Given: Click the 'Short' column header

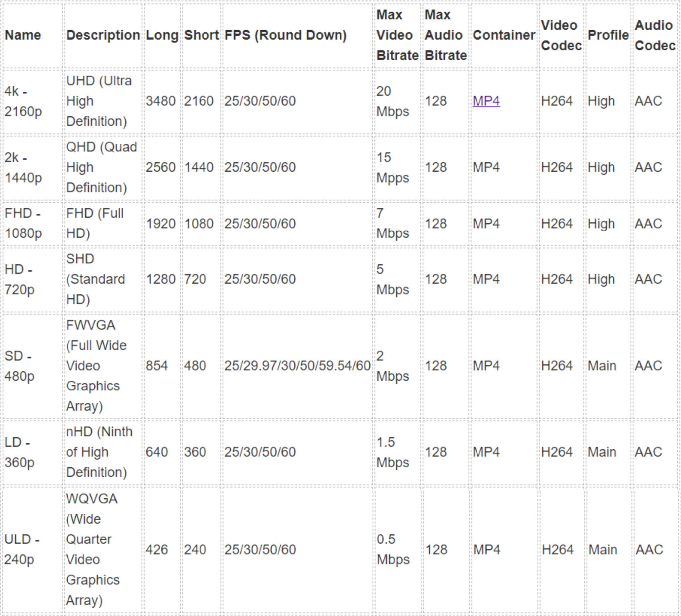Looking at the screenshot, I should click(202, 35).
